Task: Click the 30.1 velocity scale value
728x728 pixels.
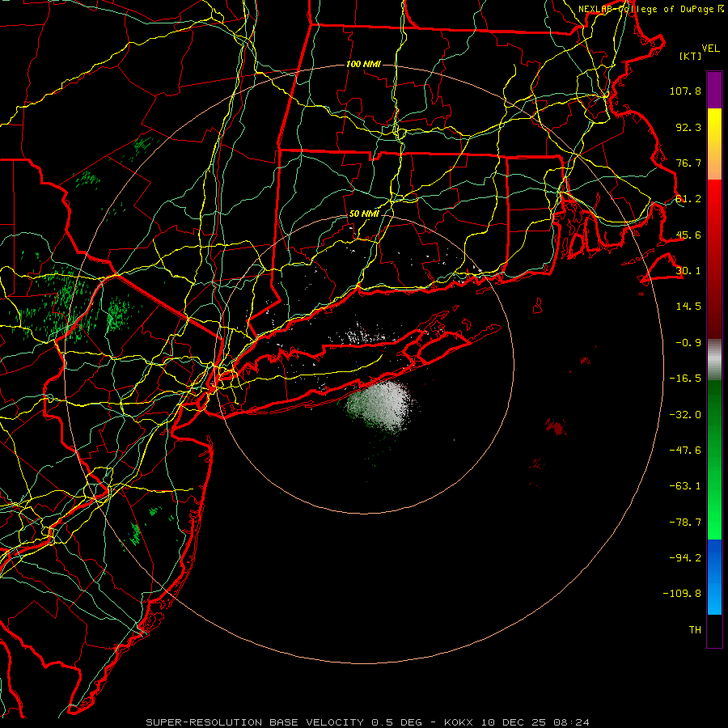Action: [688, 271]
